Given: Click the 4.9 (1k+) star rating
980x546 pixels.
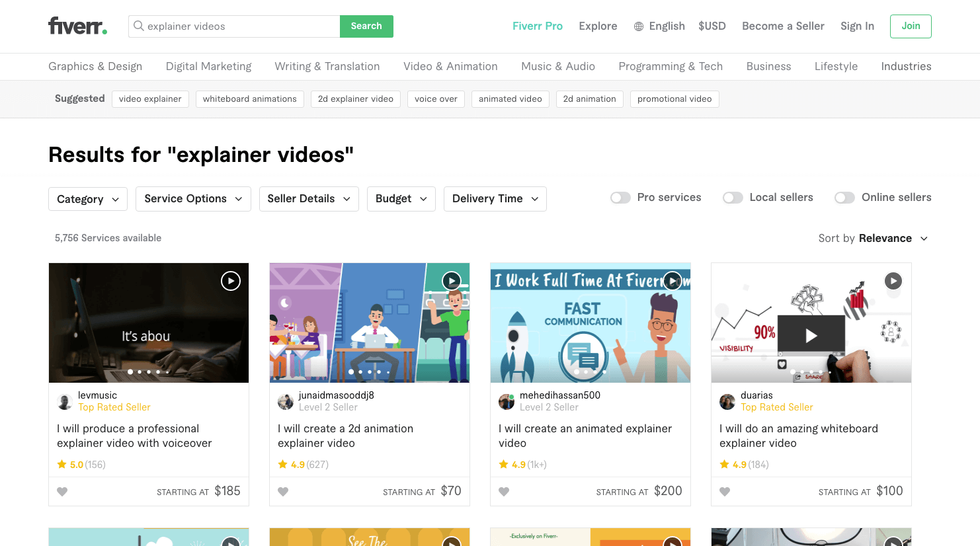Looking at the screenshot, I should 522,465.
